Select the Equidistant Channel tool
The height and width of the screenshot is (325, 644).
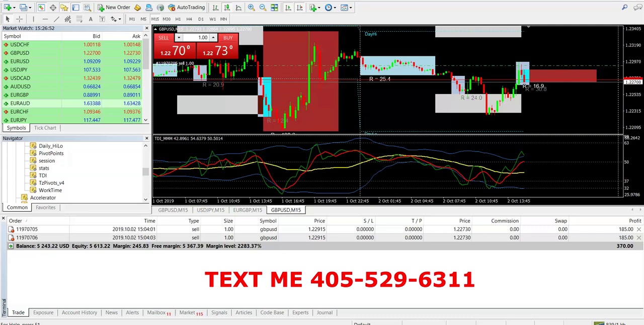[x=68, y=19]
